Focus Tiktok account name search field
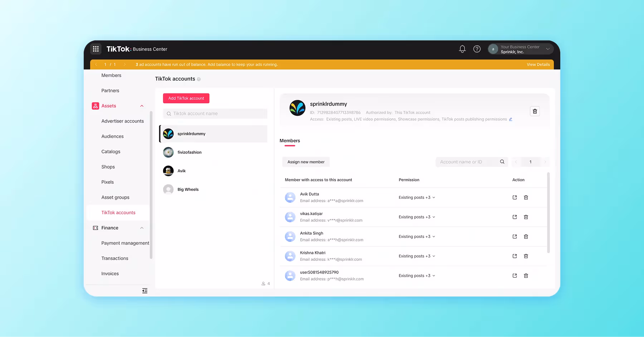The height and width of the screenshot is (337, 644). [x=215, y=114]
